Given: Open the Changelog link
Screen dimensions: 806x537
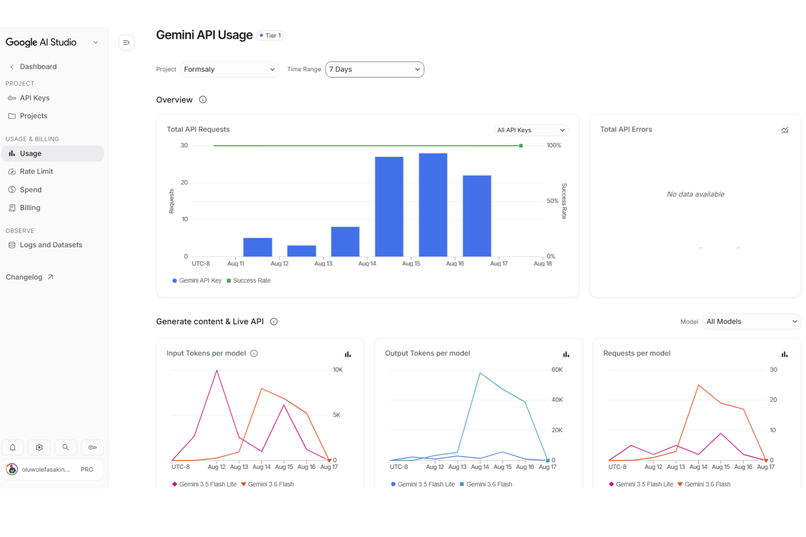Looking at the screenshot, I should [x=29, y=277].
